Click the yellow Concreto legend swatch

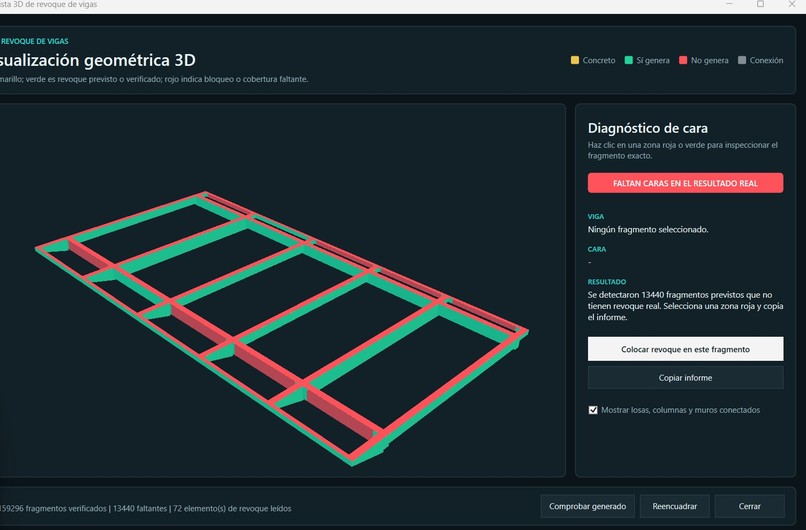point(575,60)
